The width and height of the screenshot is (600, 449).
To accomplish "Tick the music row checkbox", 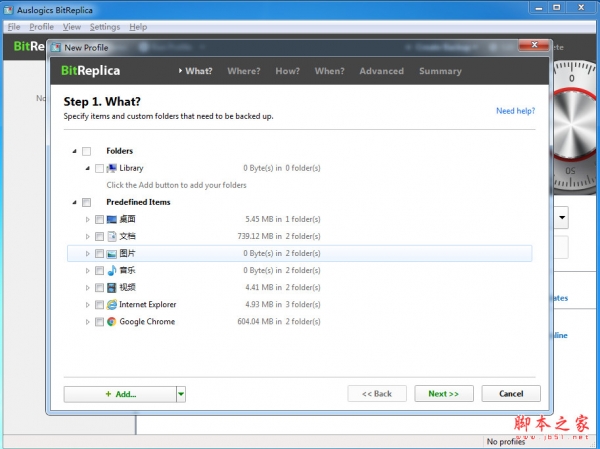I will [x=99, y=270].
